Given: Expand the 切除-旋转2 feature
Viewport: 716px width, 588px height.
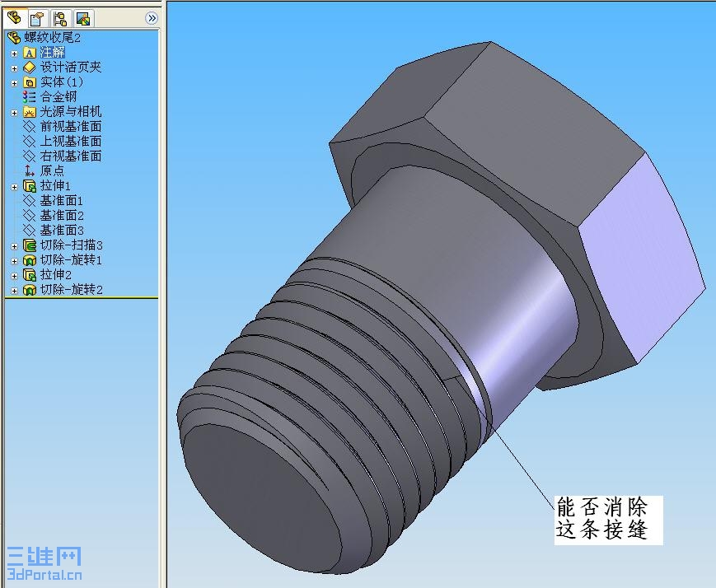Looking at the screenshot, I should point(14,291).
